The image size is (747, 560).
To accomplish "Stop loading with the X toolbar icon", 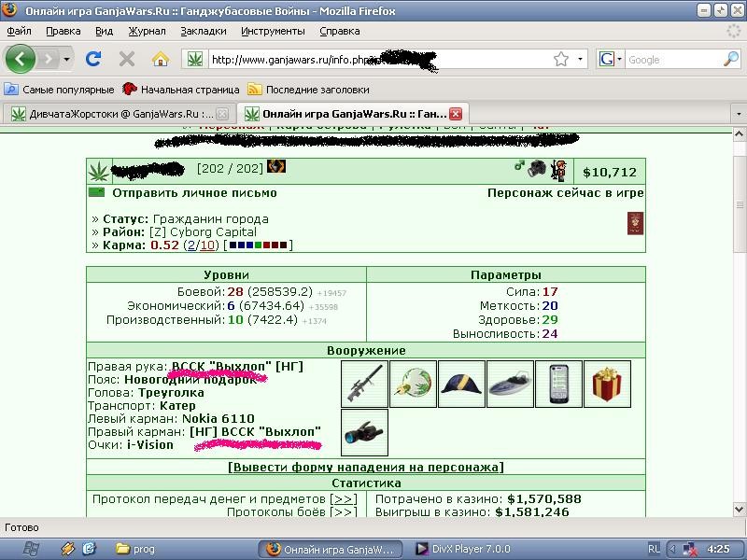I will [x=127, y=59].
